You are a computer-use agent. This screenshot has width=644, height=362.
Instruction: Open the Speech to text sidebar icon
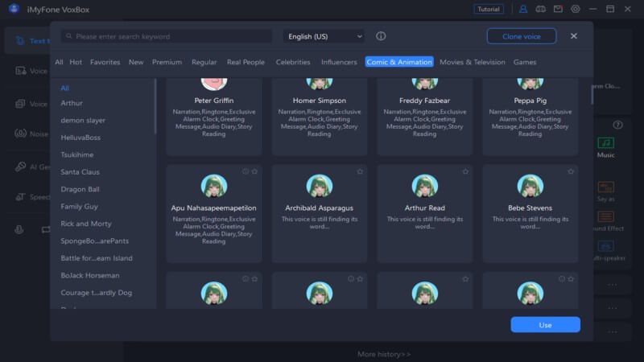[x=20, y=197]
